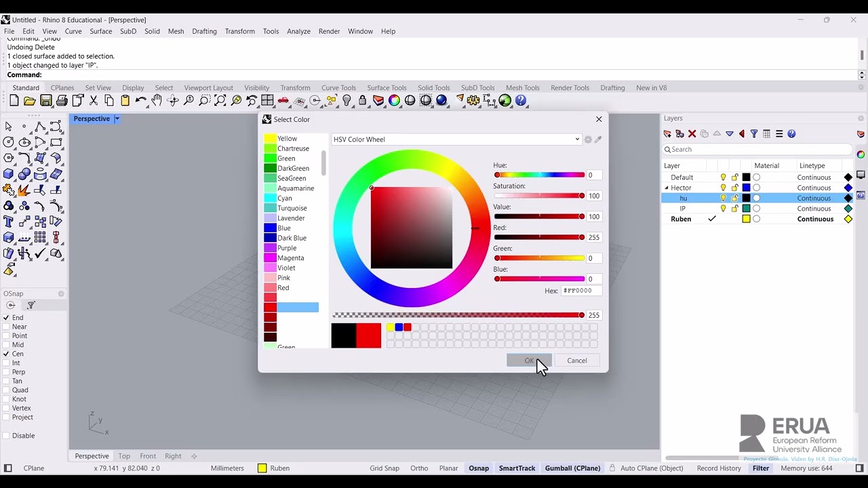Open Help with the blue question mark toolbar icon

point(521,101)
